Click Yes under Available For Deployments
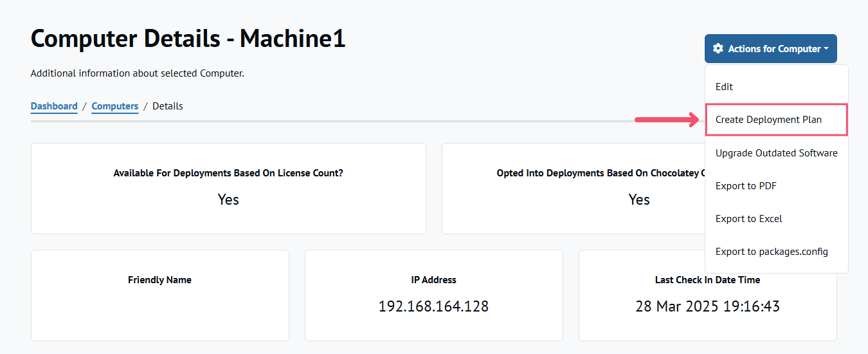The image size is (868, 354). click(228, 200)
